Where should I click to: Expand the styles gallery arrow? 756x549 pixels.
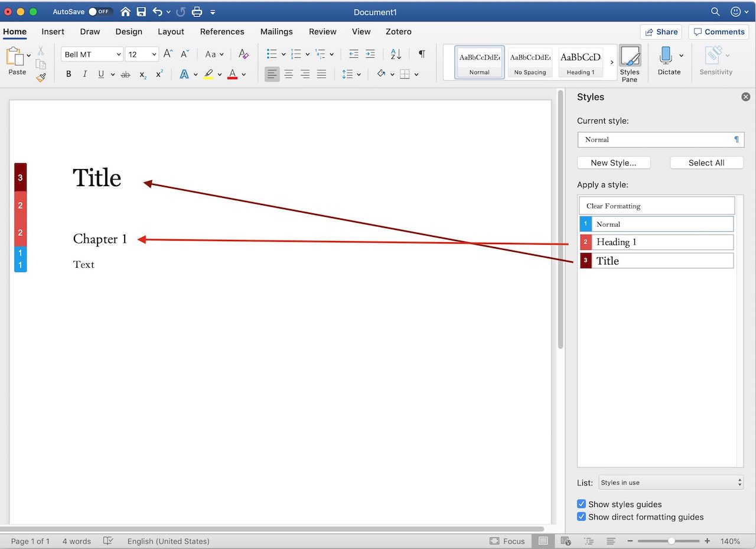[x=612, y=62]
